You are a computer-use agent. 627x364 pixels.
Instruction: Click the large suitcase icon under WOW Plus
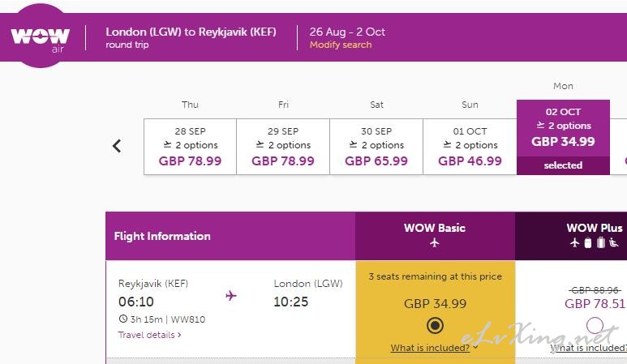600,242
